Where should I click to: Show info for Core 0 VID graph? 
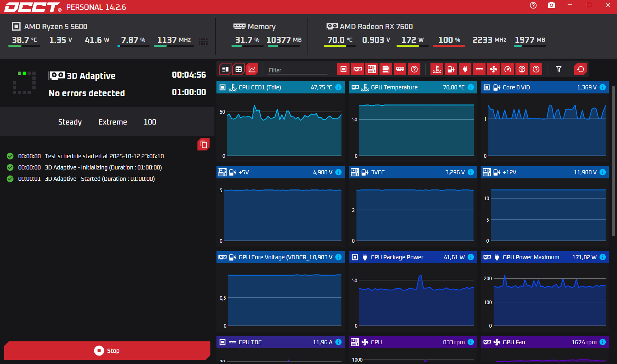602,87
